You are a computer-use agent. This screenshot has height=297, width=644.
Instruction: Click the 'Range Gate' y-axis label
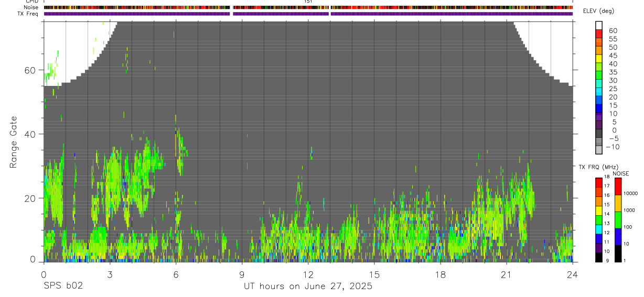coord(14,141)
